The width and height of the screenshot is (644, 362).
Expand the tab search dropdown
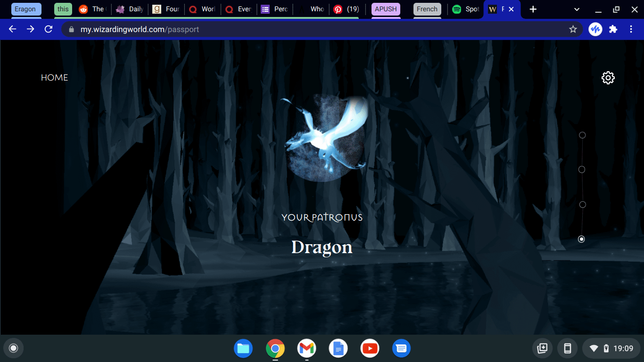click(577, 9)
